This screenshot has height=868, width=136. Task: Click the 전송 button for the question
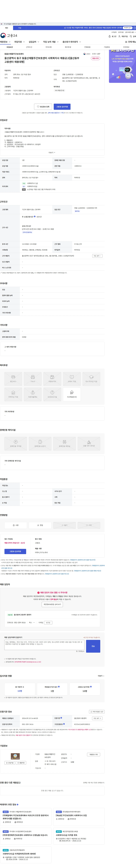(x=93, y=646)
